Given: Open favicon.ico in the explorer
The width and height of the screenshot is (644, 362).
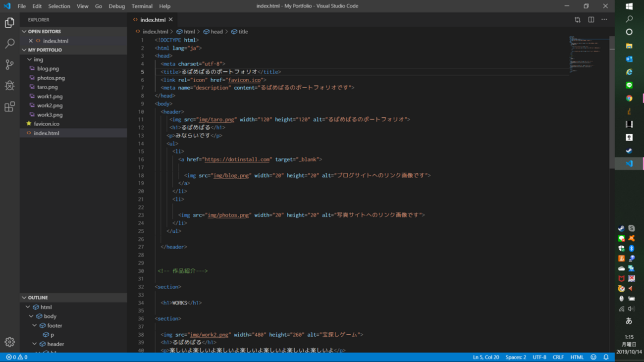Looking at the screenshot, I should (x=46, y=124).
